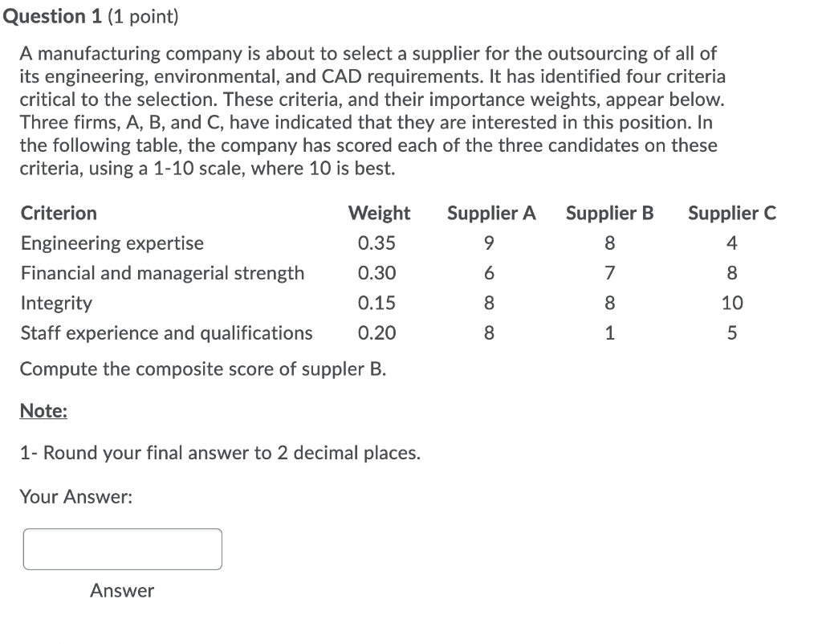Click the composite score instruction sentence
822x644 pixels.
coord(202,369)
